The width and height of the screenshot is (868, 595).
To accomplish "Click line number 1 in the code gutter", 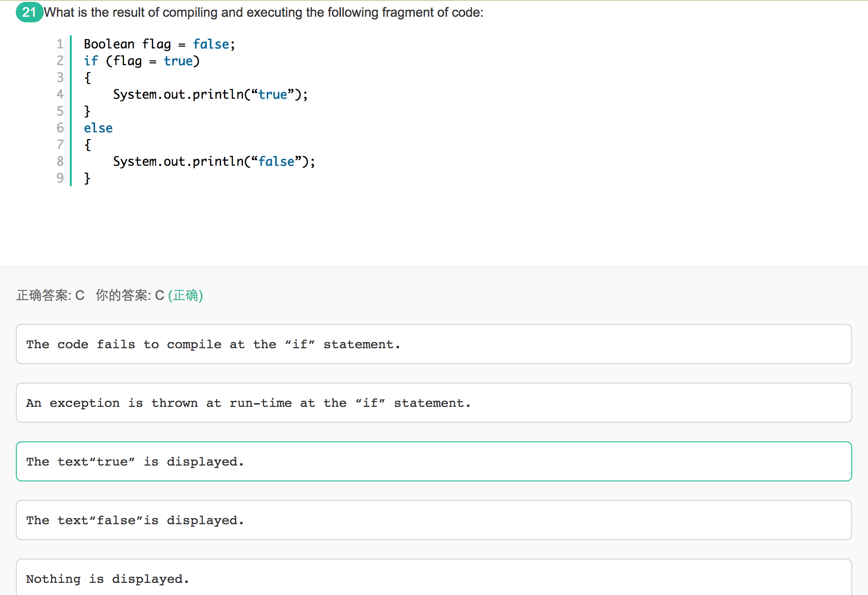I will [60, 44].
